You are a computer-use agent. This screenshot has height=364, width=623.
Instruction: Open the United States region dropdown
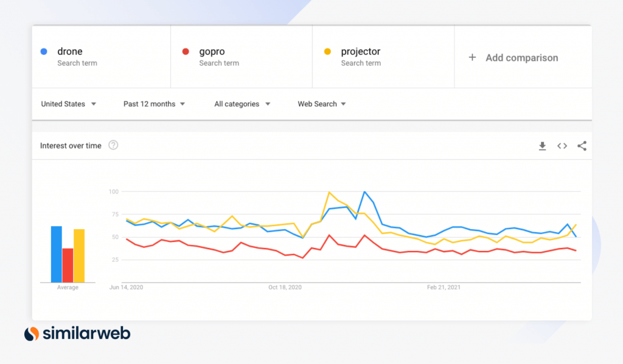[x=68, y=104]
